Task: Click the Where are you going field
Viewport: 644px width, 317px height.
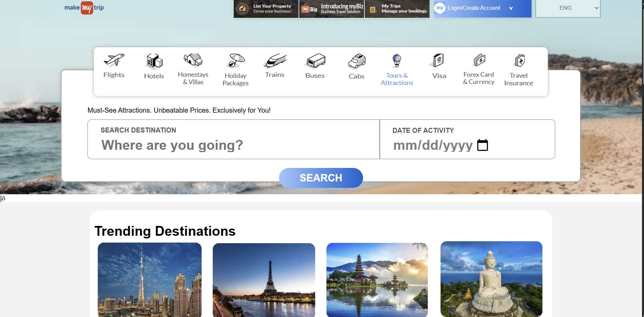Action: click(233, 145)
